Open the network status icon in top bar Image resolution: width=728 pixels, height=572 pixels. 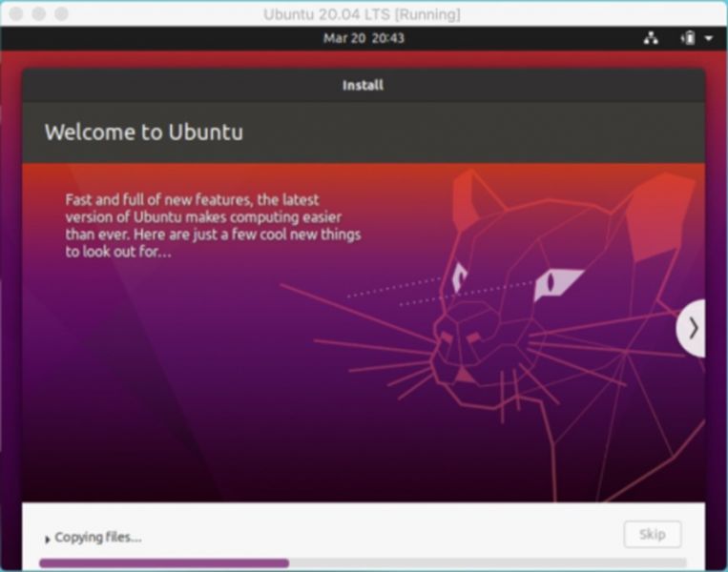651,38
